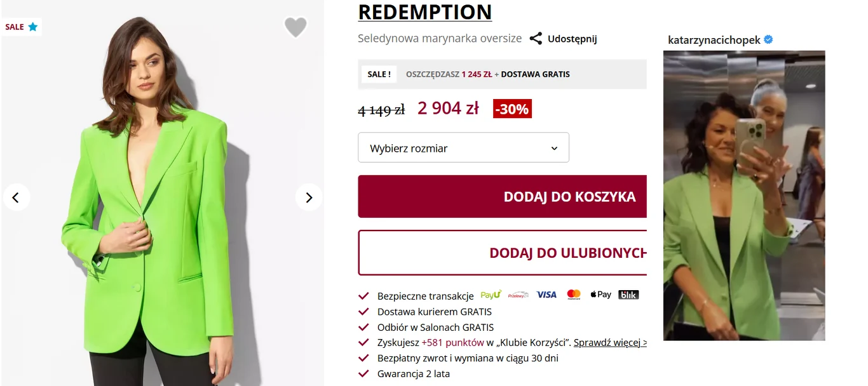Image resolution: width=868 pixels, height=386 pixels.
Task: Click the REDEMPTION brand title link
Action: pos(424,11)
